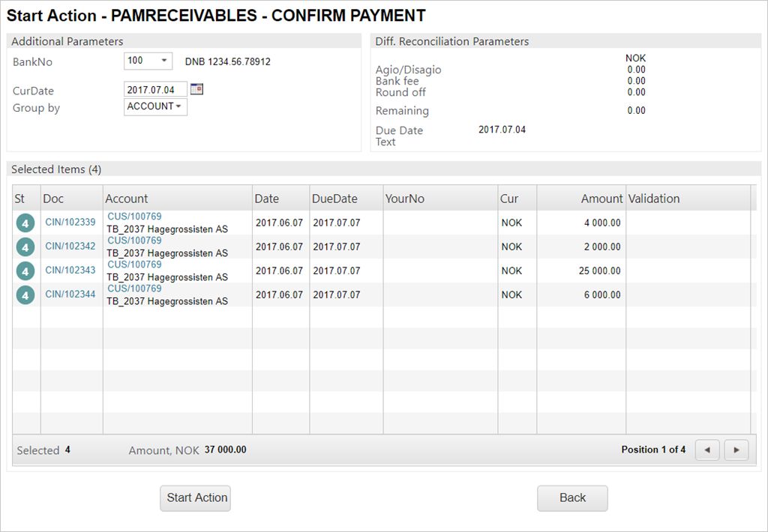
Task: Expand the BankNo dropdown
Action: [164, 61]
